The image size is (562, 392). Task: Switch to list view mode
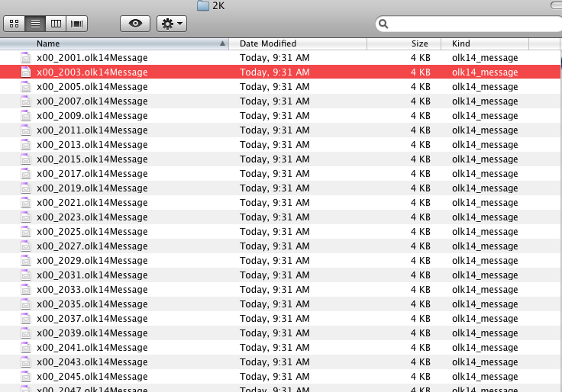pyautogui.click(x=35, y=24)
